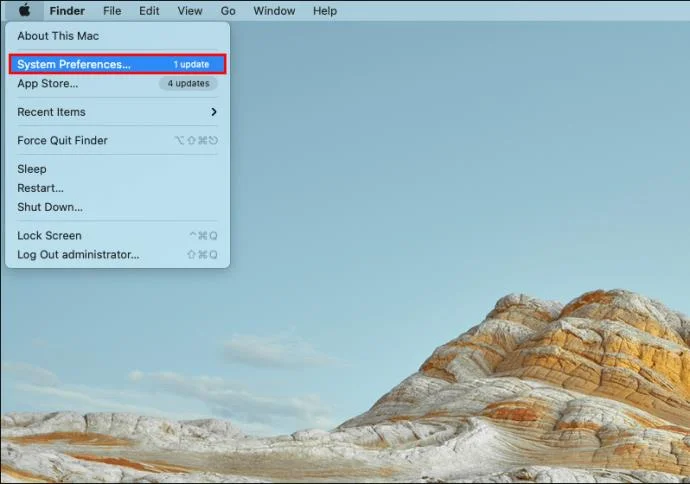Open the File menu
The width and height of the screenshot is (690, 484).
(x=112, y=11)
